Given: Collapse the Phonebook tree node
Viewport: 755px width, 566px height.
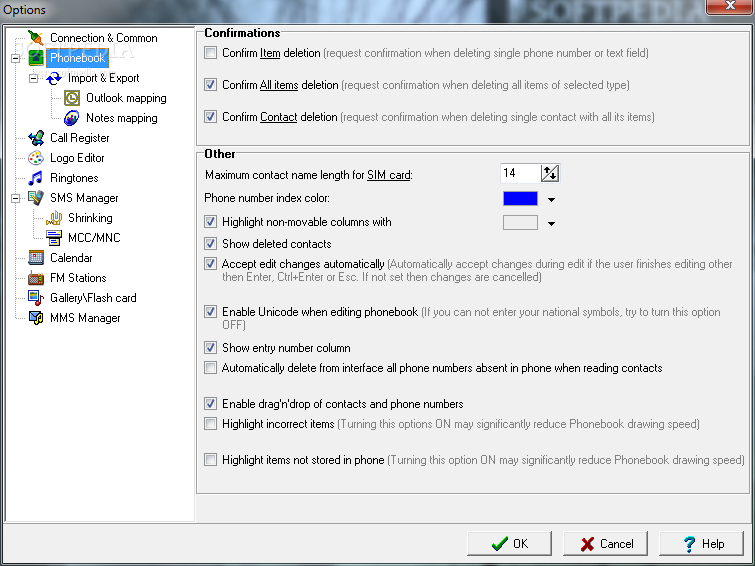Looking at the screenshot, I should click(15, 58).
